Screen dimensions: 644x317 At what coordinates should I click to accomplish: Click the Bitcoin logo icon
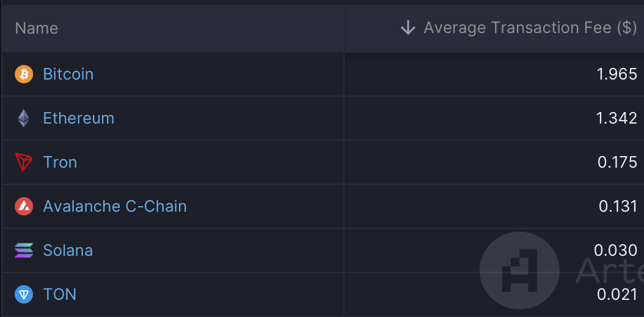tap(24, 75)
